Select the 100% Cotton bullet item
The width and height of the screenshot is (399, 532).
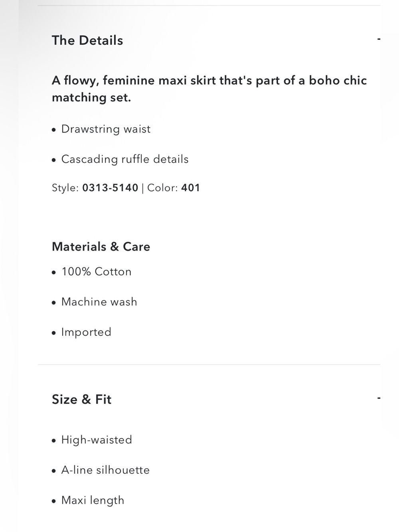pyautogui.click(x=96, y=272)
